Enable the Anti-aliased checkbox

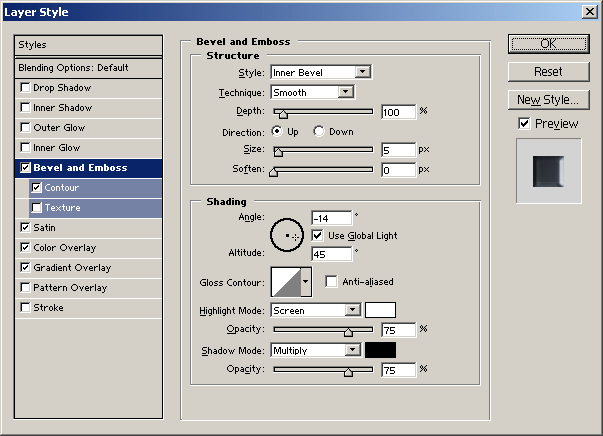coord(332,282)
